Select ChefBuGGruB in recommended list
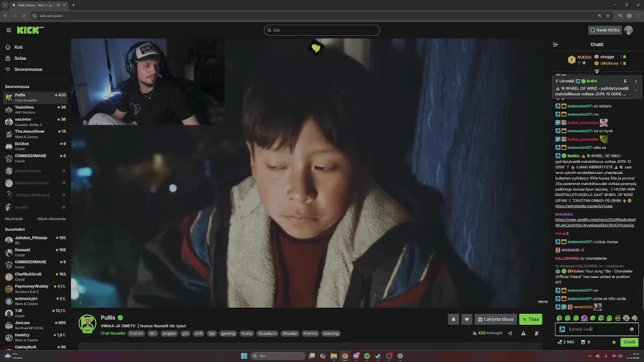 (x=35, y=277)
